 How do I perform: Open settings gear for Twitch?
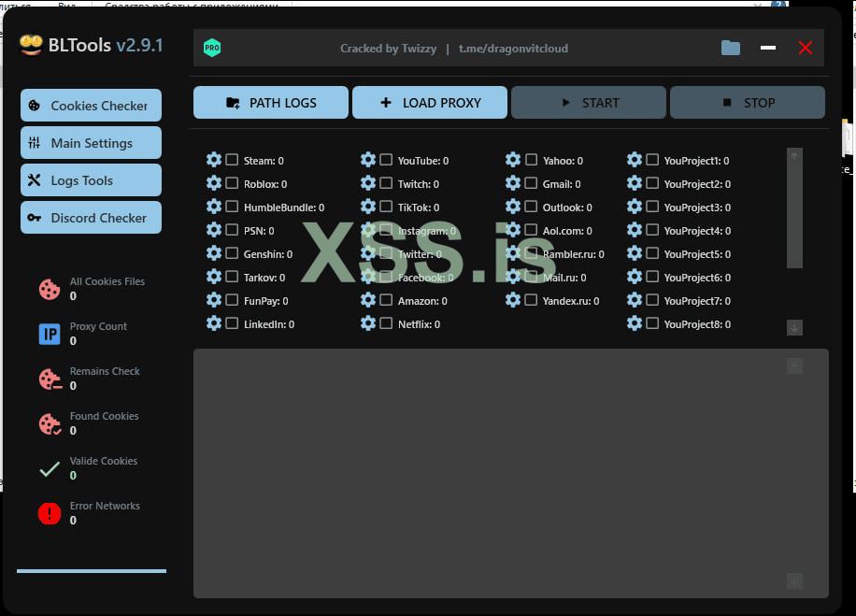(368, 183)
